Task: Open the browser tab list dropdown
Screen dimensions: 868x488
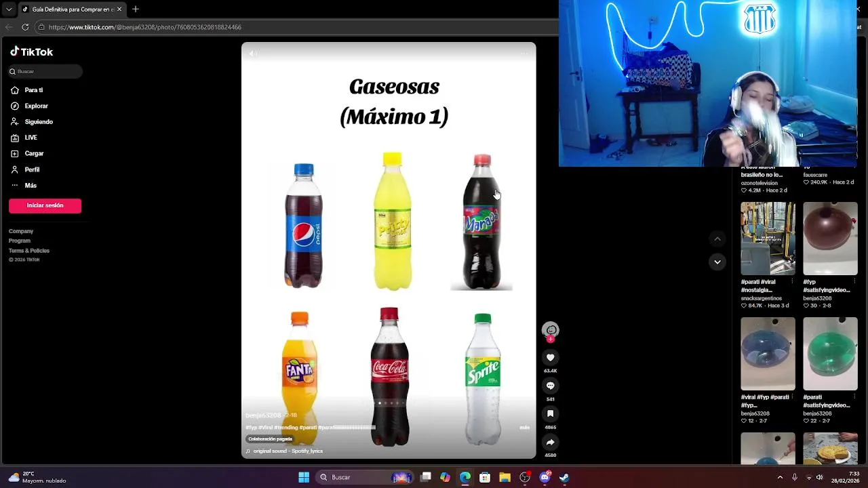Action: click(x=9, y=9)
